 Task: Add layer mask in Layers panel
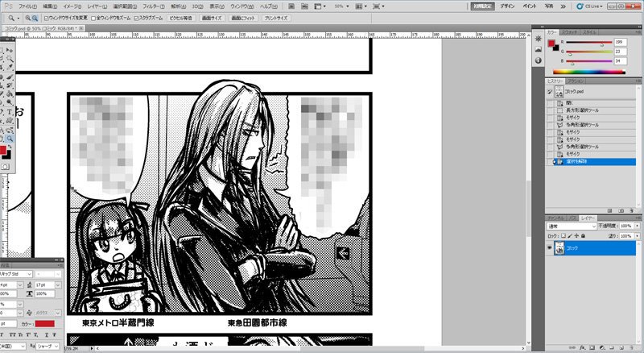(592, 347)
